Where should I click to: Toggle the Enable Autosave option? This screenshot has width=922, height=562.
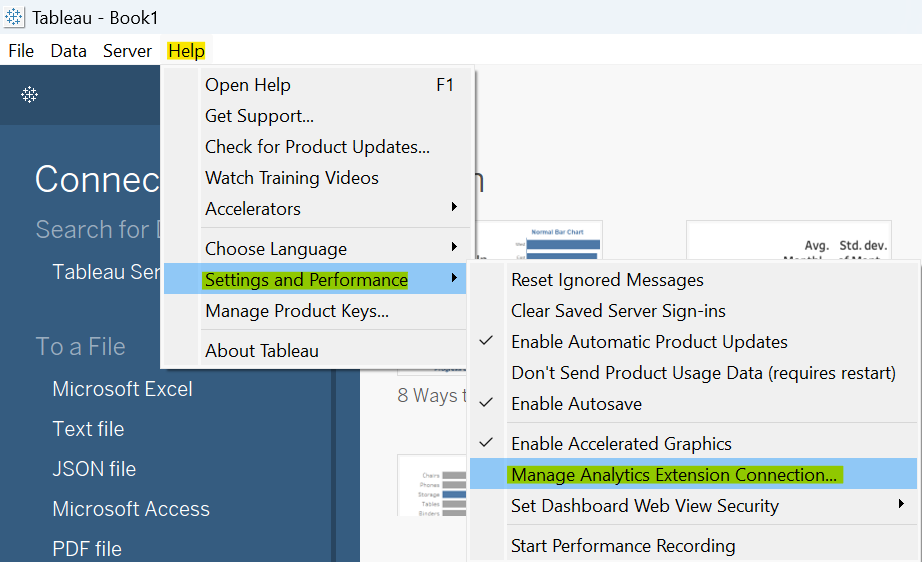click(576, 404)
